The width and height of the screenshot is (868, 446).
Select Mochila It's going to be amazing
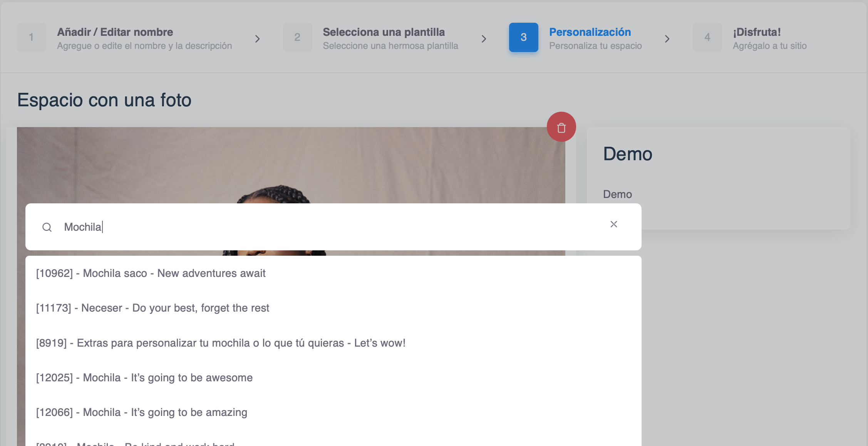pos(142,412)
